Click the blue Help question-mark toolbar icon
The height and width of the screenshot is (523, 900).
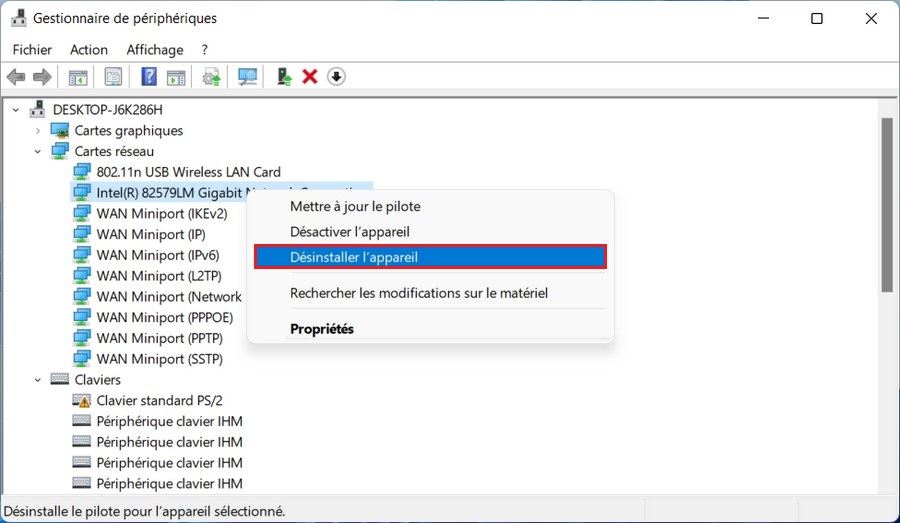149,76
